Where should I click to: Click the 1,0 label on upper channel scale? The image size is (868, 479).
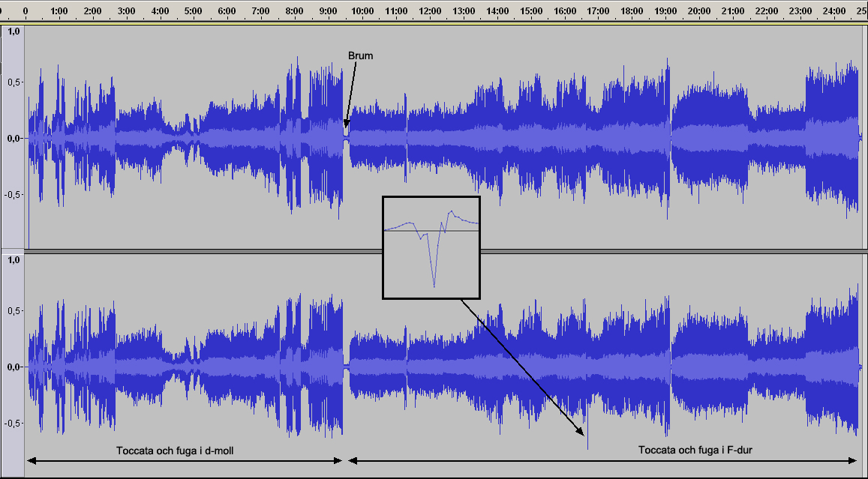14,31
